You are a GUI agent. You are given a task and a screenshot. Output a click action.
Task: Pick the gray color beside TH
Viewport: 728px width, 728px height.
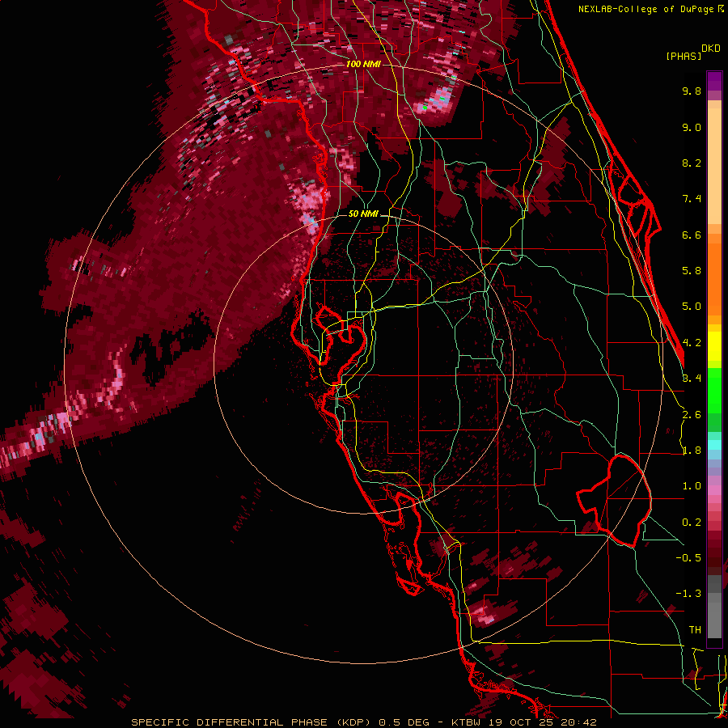714,622
